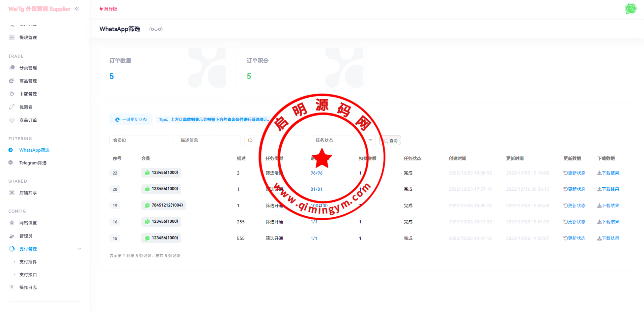Click the 卡密管理 gear icon
644x313 pixels.
12,94
